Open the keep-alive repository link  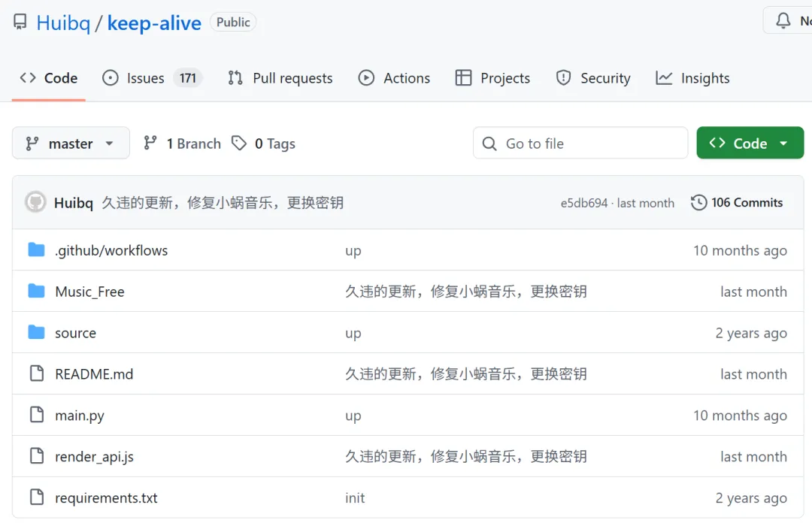click(x=154, y=23)
